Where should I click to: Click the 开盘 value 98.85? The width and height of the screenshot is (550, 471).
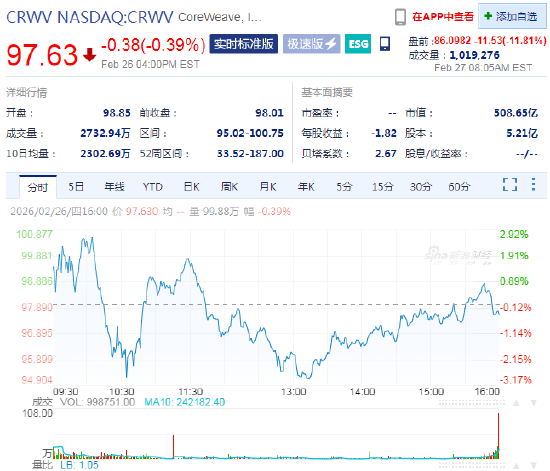pos(117,113)
